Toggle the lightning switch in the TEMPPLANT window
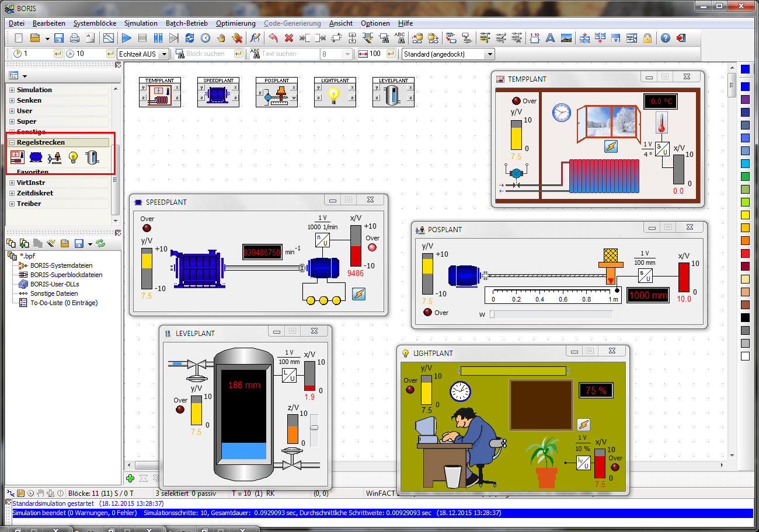Image resolution: width=759 pixels, height=532 pixels. (611, 146)
